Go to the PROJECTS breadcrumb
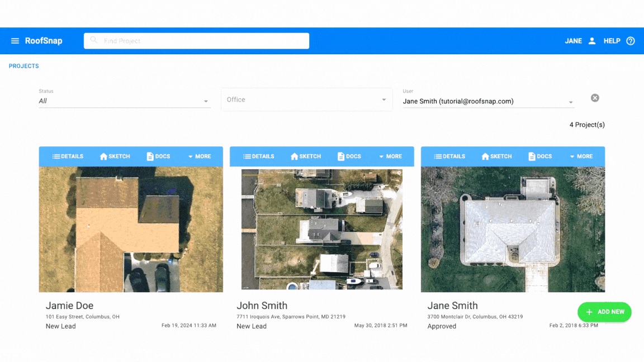The image size is (644, 362). point(24,66)
